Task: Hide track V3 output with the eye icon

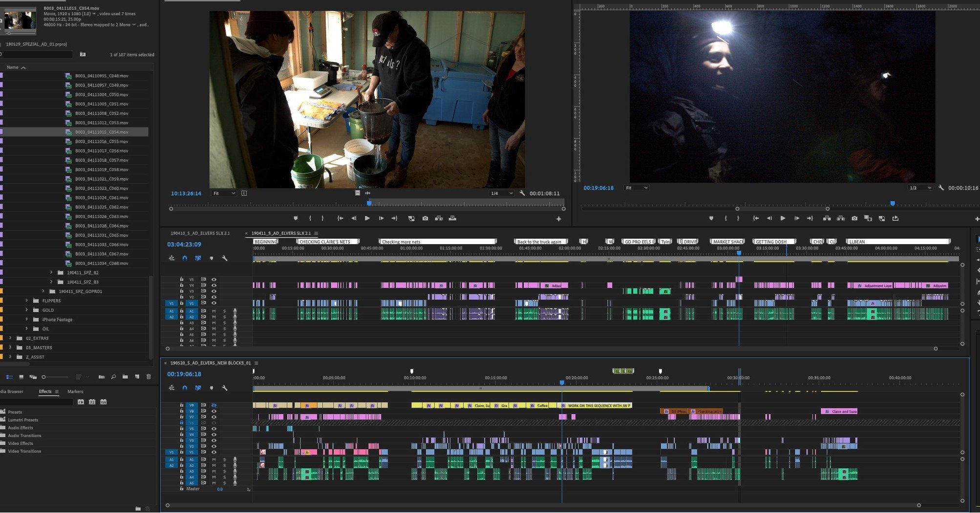Action: point(213,290)
